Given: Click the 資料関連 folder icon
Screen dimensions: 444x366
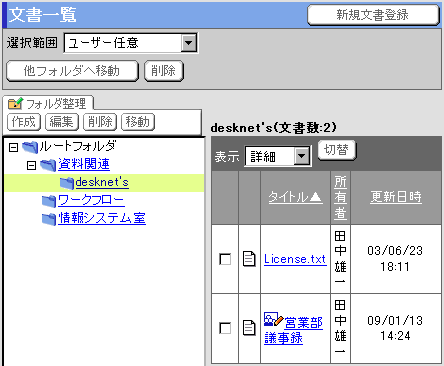Looking at the screenshot, I should tap(48, 165).
